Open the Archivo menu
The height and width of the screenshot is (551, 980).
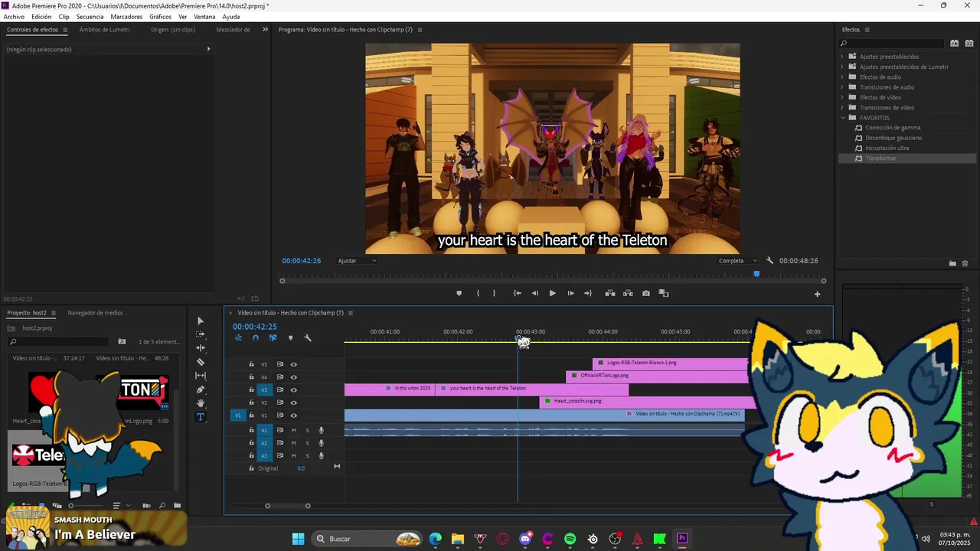tap(14, 16)
